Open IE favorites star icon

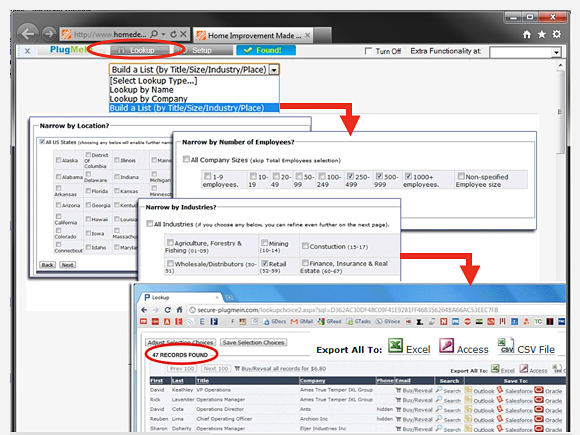542,34
